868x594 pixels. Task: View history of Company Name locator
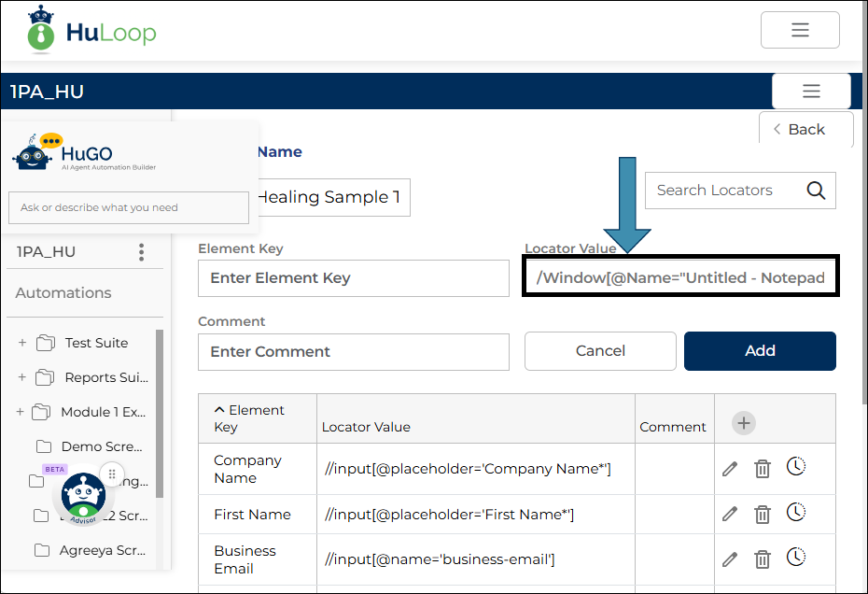[796, 467]
